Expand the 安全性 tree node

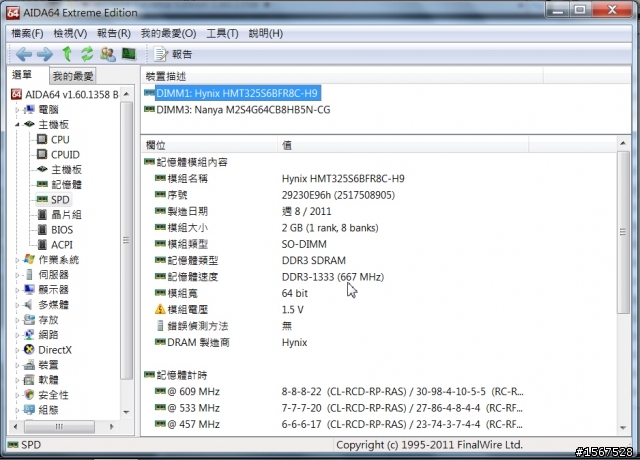click(17, 396)
